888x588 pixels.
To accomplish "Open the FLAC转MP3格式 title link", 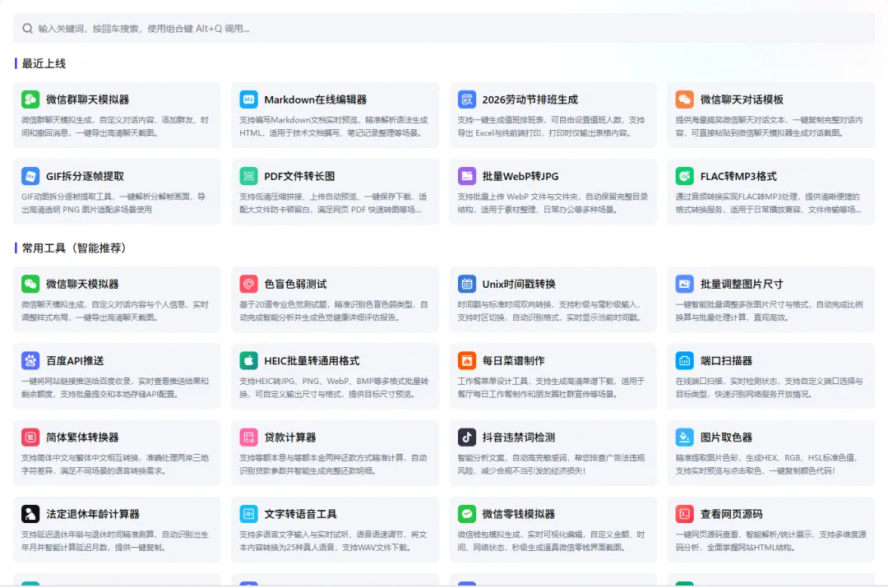I will tap(738, 177).
